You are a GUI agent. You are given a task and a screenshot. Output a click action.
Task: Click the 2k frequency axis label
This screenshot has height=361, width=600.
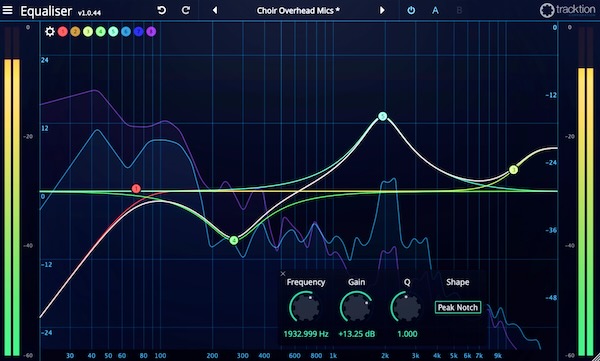pos(385,356)
